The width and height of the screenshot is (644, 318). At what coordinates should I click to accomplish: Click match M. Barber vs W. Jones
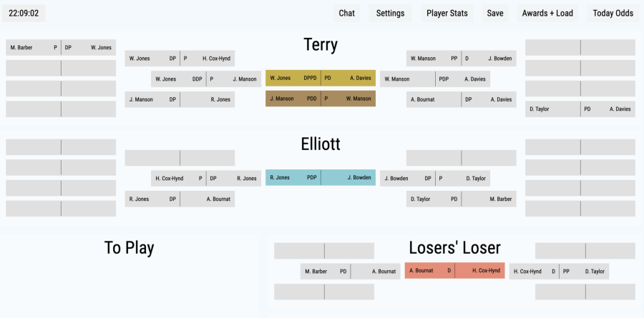(x=61, y=48)
